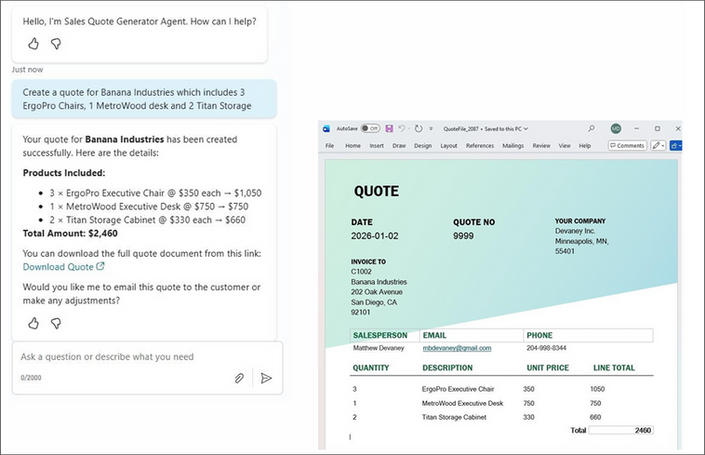Click 'Banana Industries' in the invoice address
Screen dimensions: 705x455
(379, 282)
